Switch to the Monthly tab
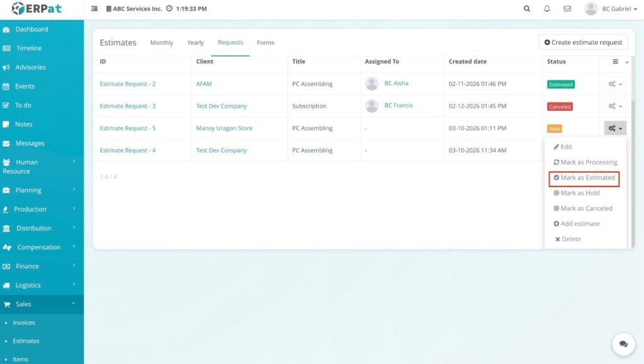The image size is (644, 364). coord(162,43)
